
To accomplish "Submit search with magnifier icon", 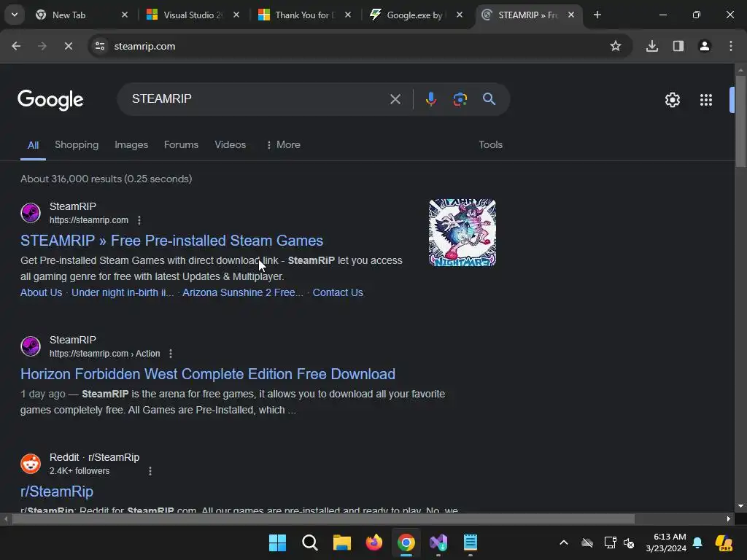I will [489, 99].
